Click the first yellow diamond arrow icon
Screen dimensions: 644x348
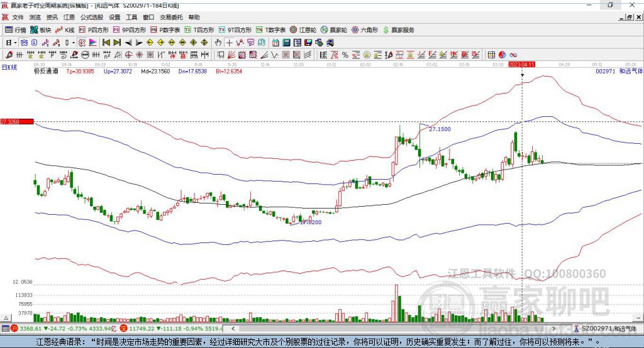tap(150, 43)
